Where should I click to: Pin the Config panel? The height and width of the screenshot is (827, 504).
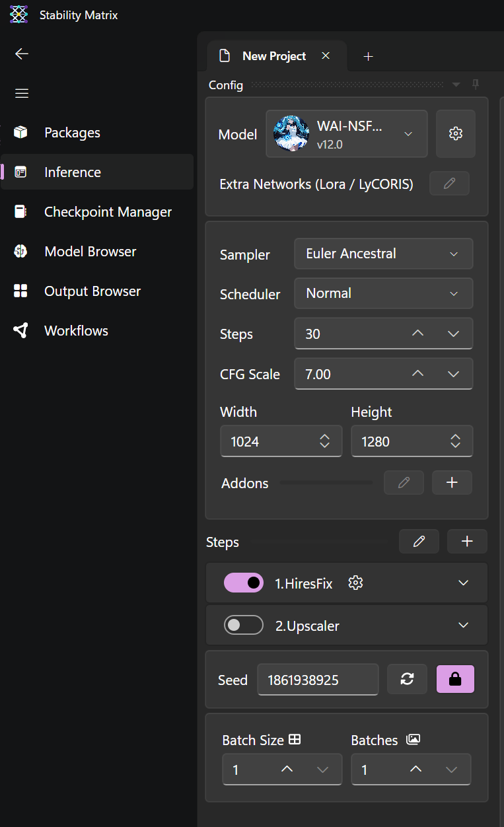[475, 85]
